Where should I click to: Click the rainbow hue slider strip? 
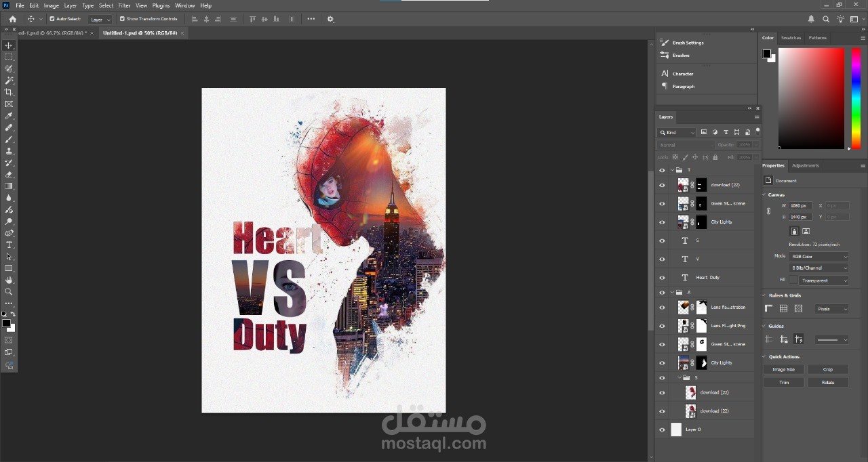[x=856, y=98]
